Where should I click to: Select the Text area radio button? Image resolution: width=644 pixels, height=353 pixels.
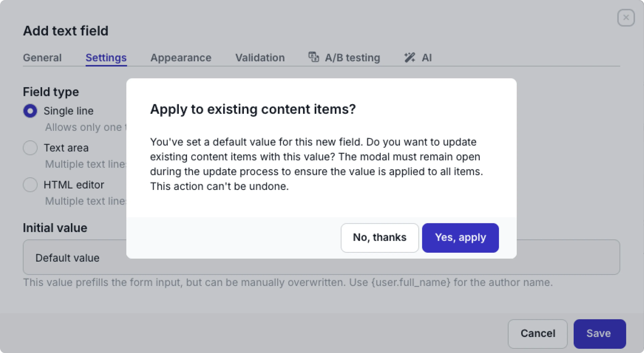[30, 148]
